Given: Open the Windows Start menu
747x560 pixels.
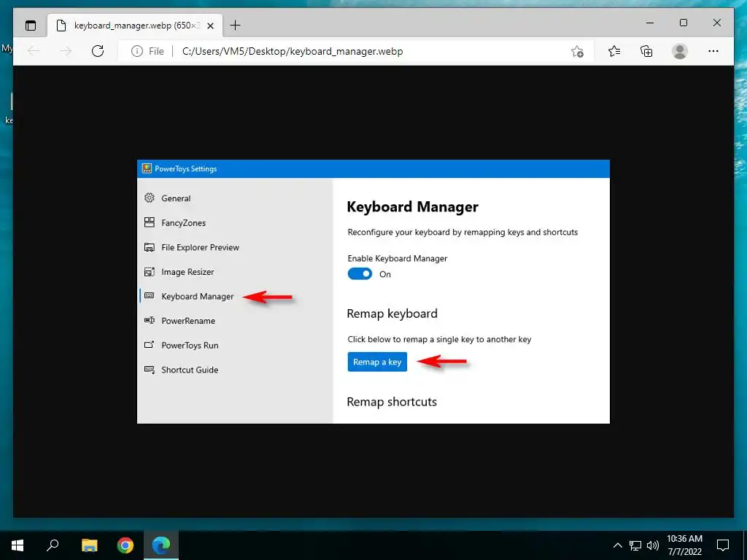Looking at the screenshot, I should (18, 545).
